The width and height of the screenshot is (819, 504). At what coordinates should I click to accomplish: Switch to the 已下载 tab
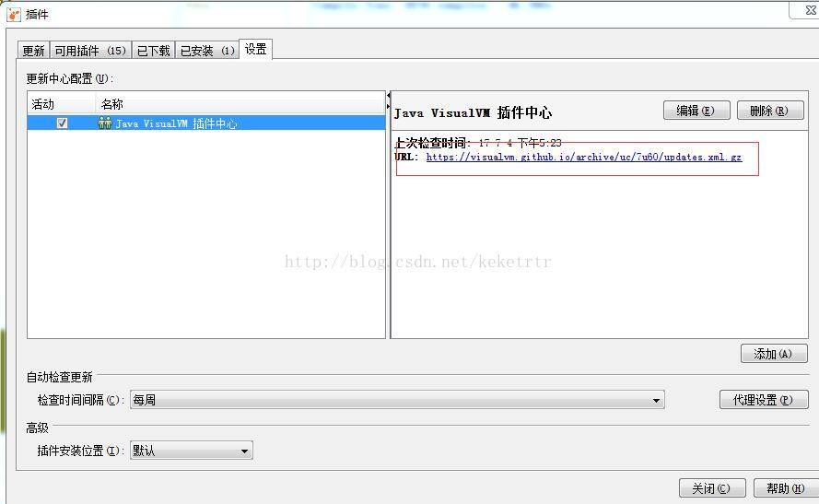(x=153, y=51)
